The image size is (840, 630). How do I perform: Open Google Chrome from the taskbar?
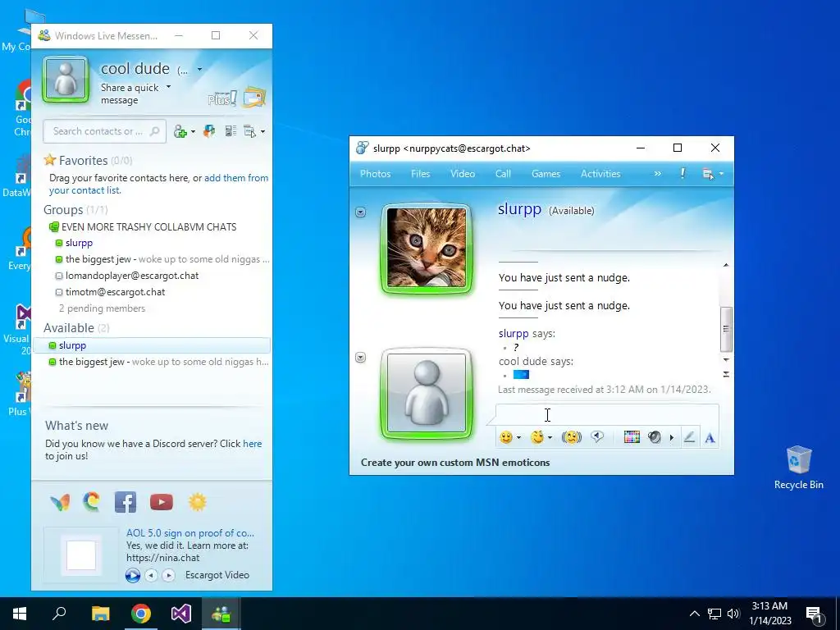click(x=141, y=614)
